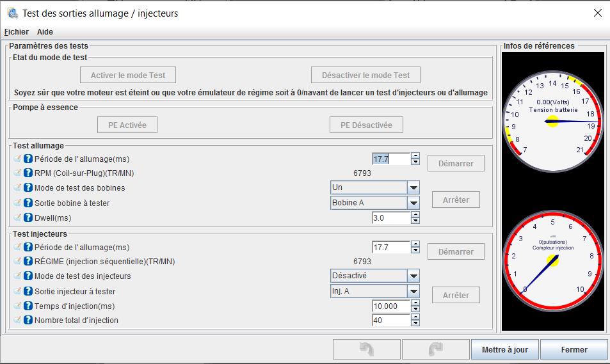The image size is (610, 364).
Task: Increase Dwell(ms) with the up spinner arrow
Action: coord(415,215)
